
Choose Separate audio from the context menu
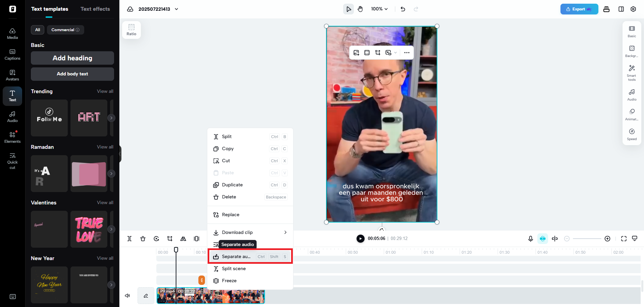pyautogui.click(x=250, y=257)
